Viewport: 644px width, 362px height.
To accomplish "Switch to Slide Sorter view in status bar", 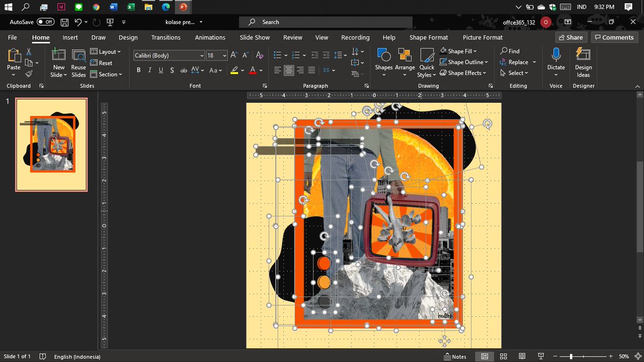I will pyautogui.click(x=503, y=357).
